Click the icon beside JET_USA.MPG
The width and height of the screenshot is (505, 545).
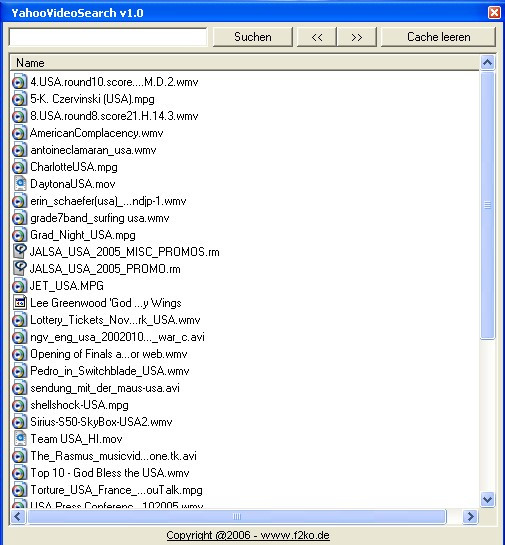19,286
